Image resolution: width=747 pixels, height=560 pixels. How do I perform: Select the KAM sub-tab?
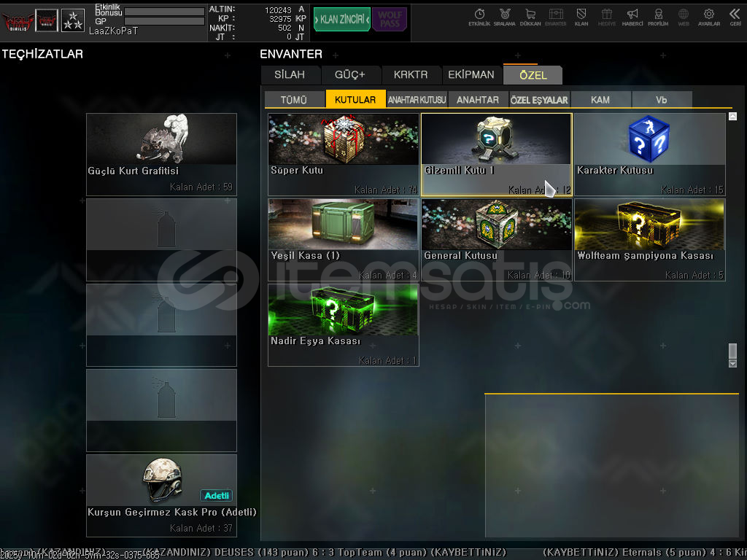(600, 99)
